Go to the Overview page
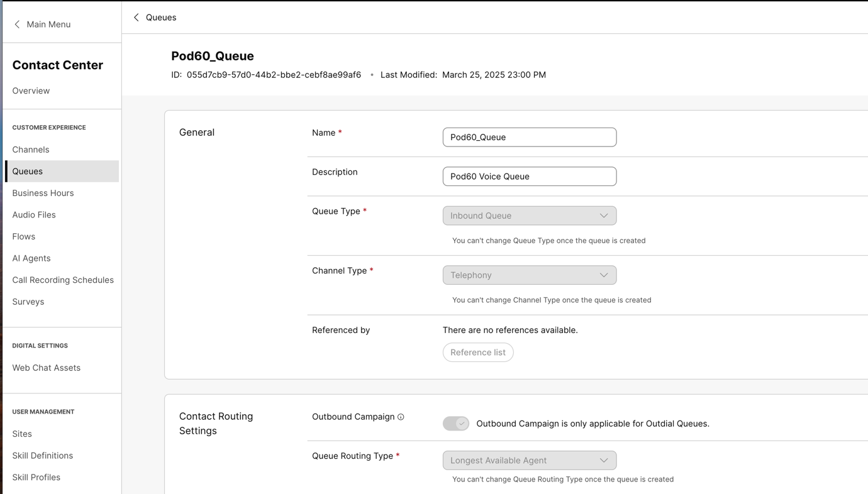The height and width of the screenshot is (494, 868). click(31, 91)
